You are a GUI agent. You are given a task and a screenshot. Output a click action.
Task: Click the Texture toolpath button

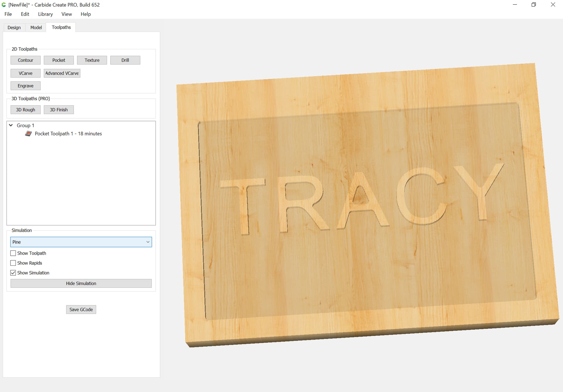pos(92,60)
